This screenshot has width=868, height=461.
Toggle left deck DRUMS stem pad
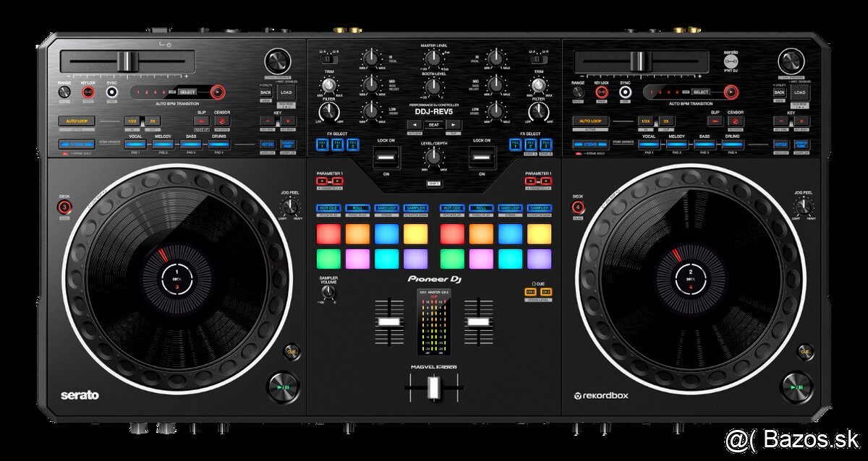(219, 145)
